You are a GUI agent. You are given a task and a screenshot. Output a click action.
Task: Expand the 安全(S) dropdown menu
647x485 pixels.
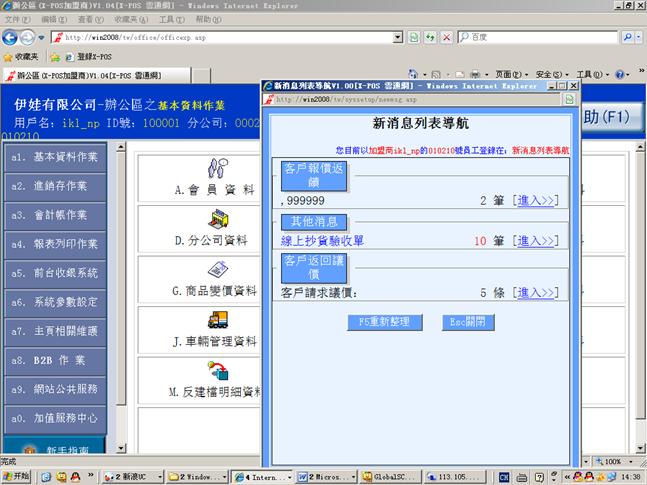(554, 75)
